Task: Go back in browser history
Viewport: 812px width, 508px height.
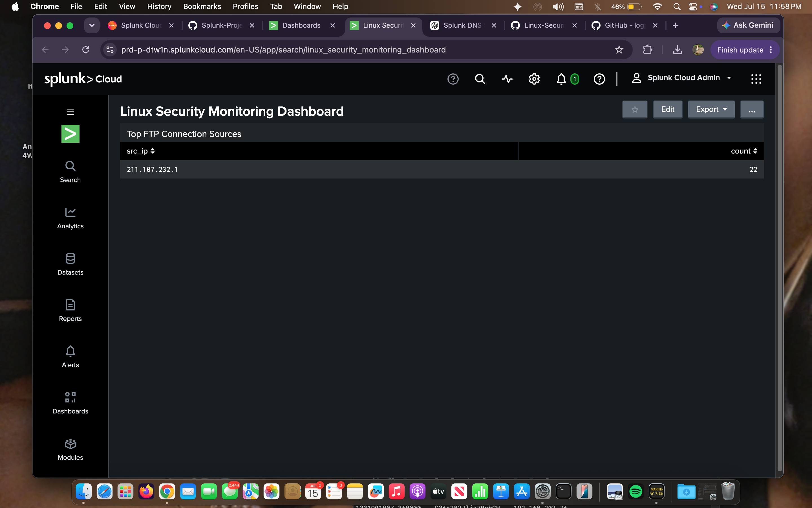Action: click(45, 50)
